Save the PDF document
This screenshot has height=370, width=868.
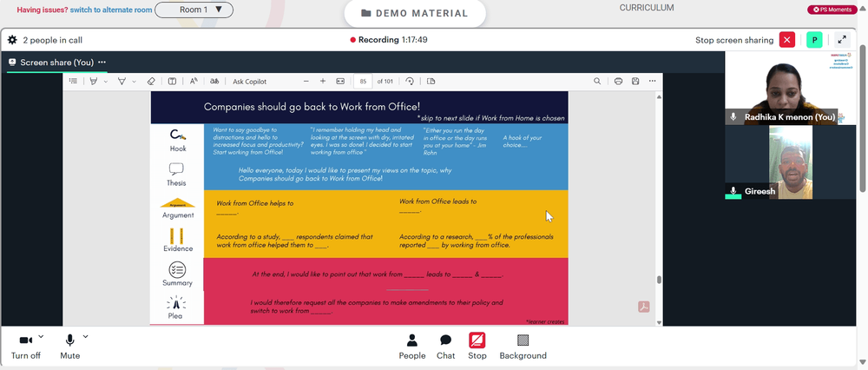click(x=635, y=81)
